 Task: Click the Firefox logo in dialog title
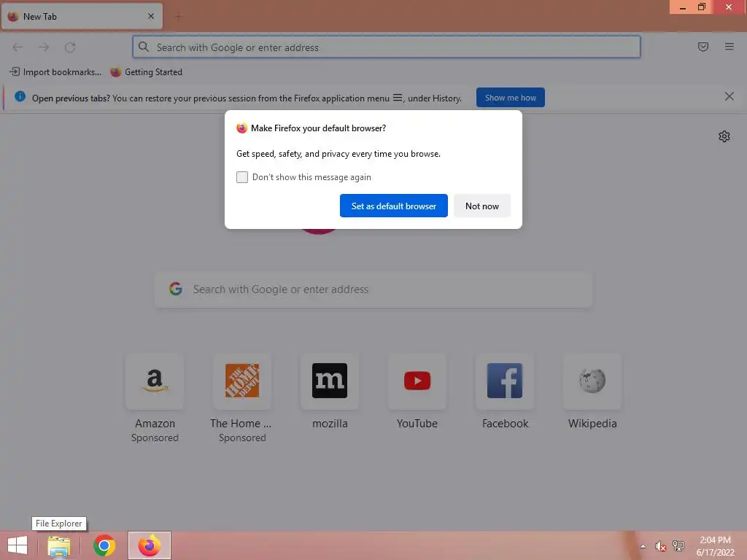[x=242, y=128]
